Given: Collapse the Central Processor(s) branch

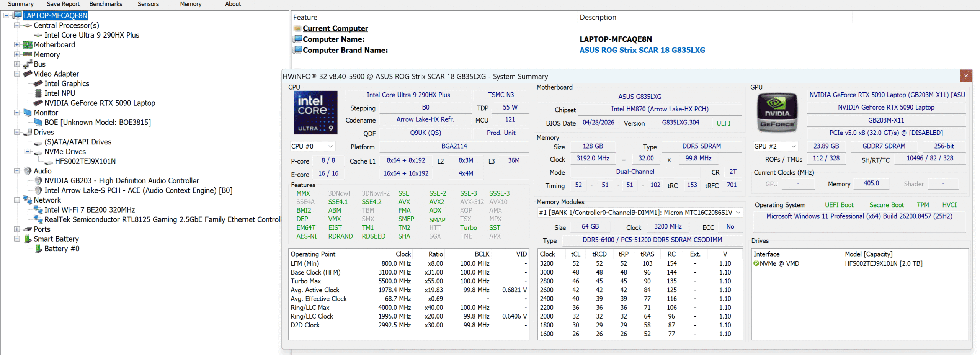Looking at the screenshot, I should [x=17, y=25].
